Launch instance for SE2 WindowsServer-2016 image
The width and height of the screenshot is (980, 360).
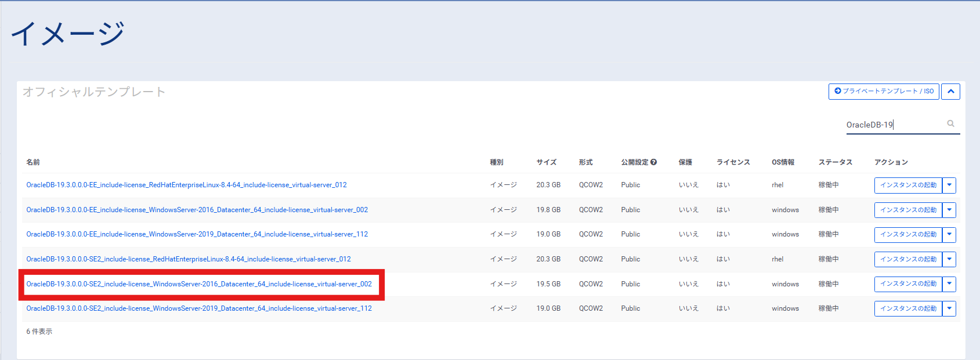click(x=908, y=284)
